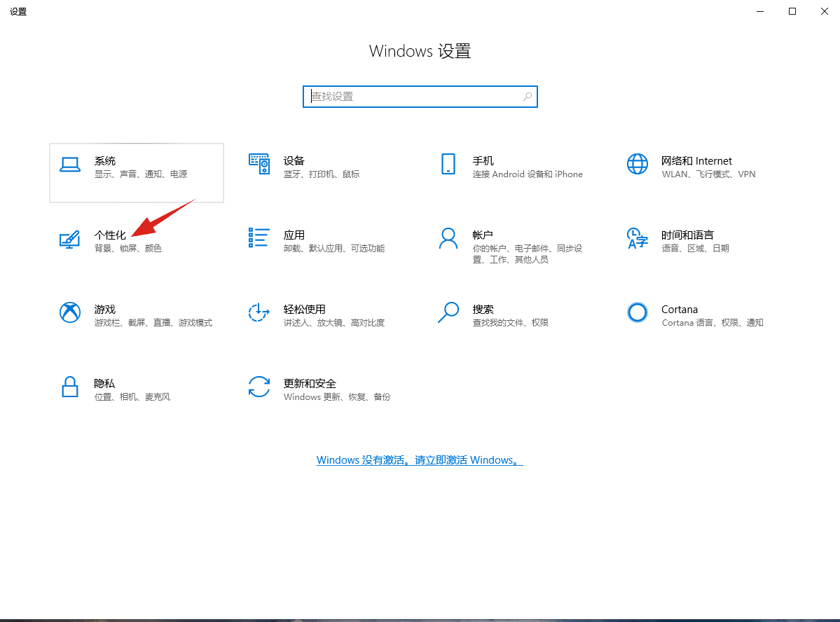Open 游戏 settings by its title
The height and width of the screenshot is (622, 840).
[105, 310]
